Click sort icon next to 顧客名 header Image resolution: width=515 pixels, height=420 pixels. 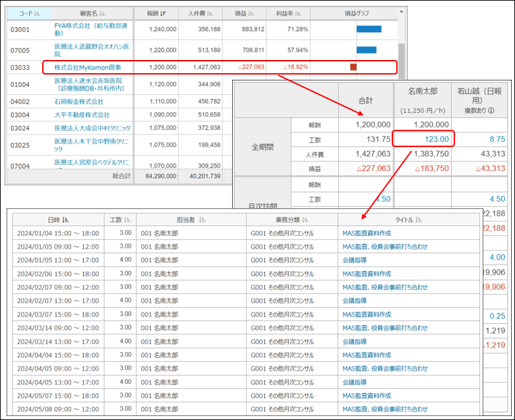pos(102,13)
